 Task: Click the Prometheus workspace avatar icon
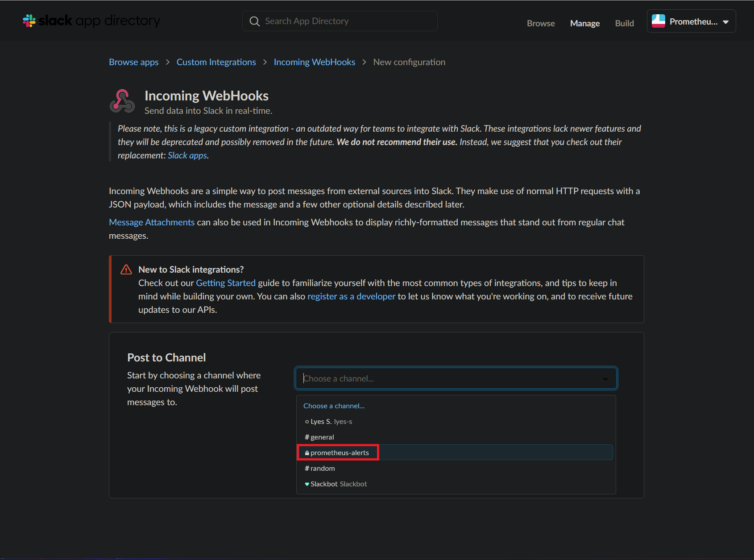coord(659,21)
